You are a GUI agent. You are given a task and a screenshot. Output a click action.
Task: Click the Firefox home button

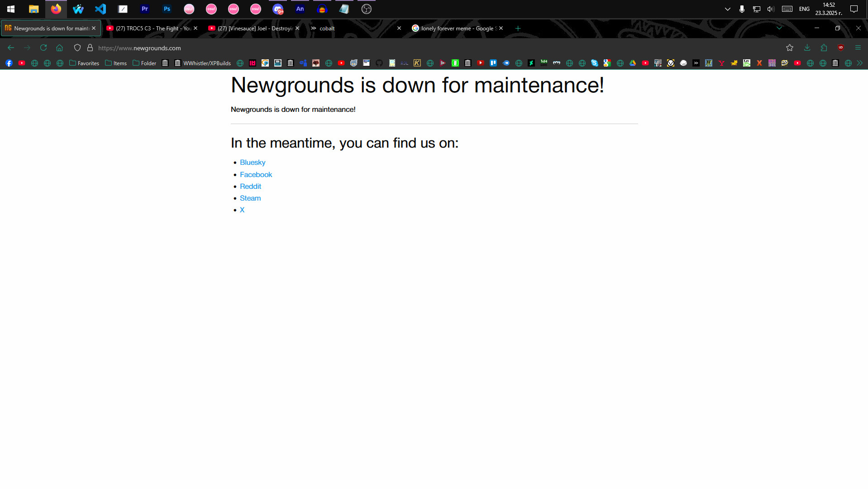pos(59,48)
